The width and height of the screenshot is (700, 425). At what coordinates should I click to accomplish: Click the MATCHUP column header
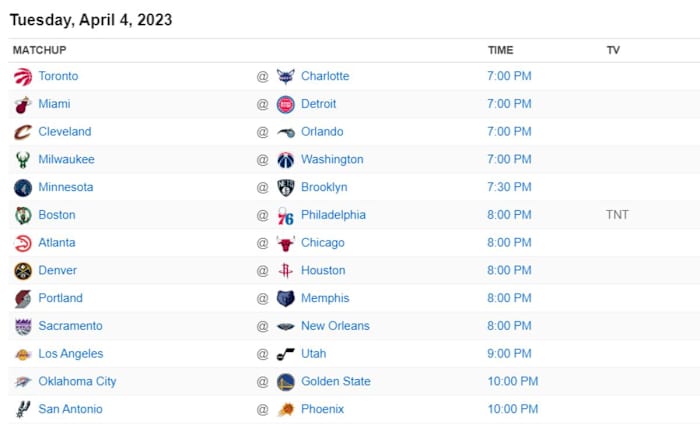point(40,50)
